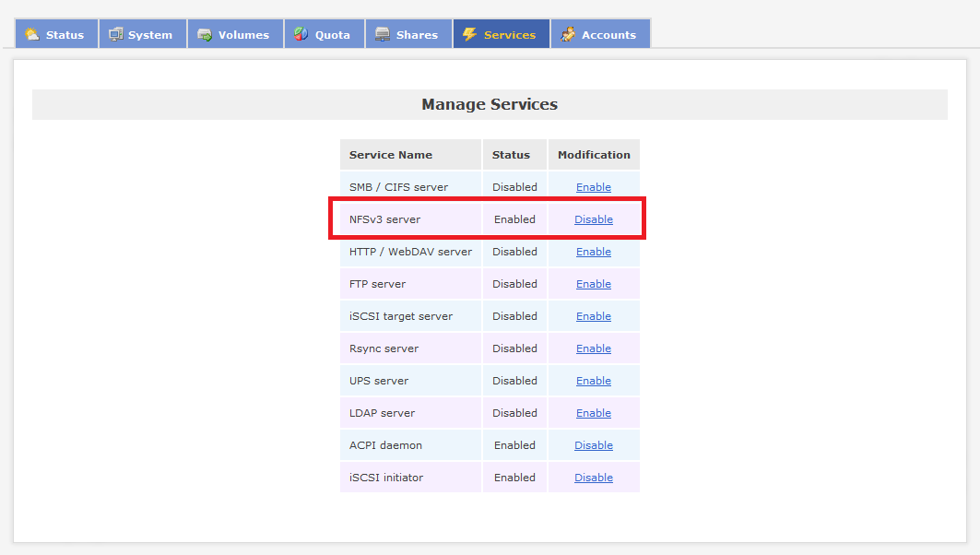Enable the Rsync server

pyautogui.click(x=594, y=348)
